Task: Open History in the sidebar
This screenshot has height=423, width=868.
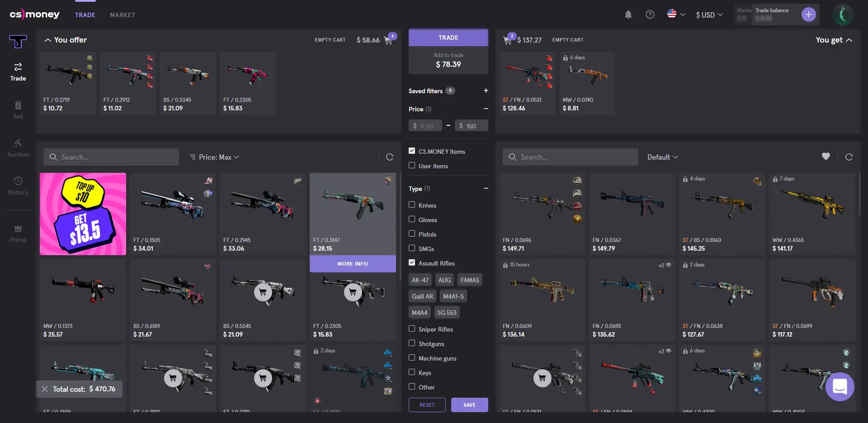Action: [18, 186]
